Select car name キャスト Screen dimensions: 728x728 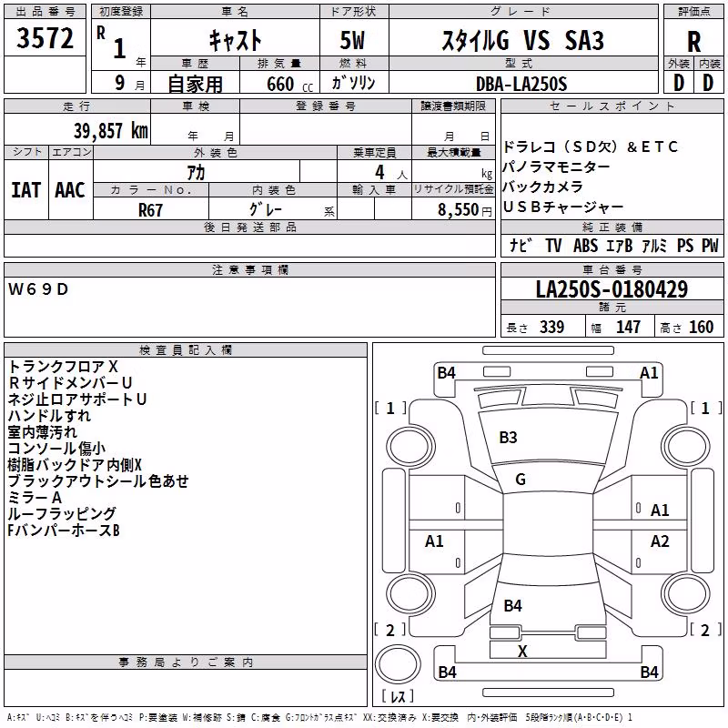click(x=236, y=40)
